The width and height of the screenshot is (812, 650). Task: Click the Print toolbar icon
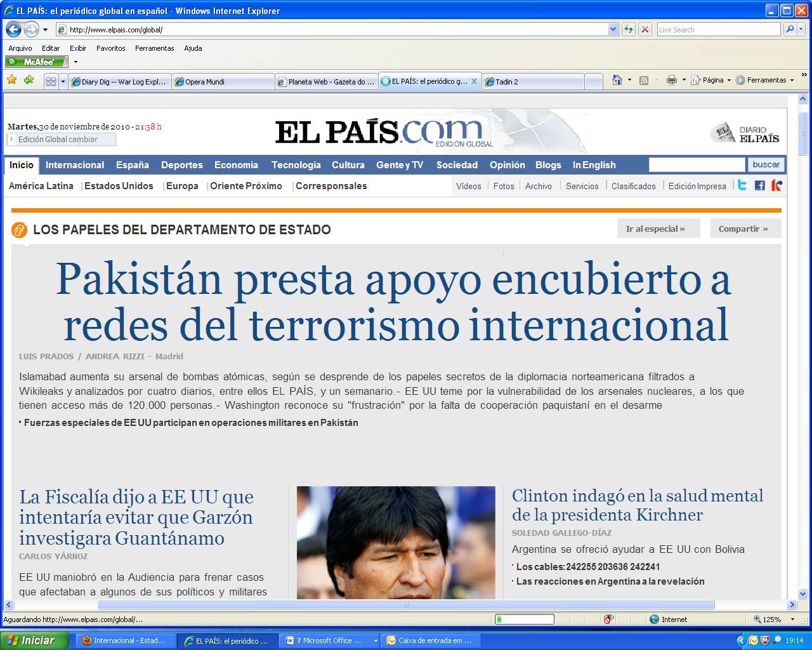(x=671, y=80)
